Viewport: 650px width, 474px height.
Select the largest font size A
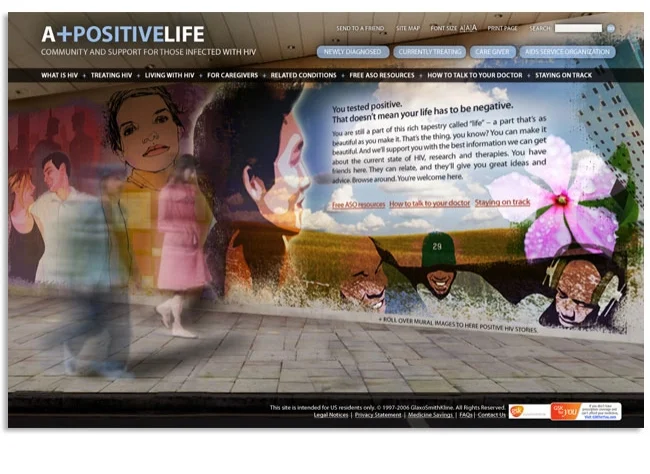474,28
